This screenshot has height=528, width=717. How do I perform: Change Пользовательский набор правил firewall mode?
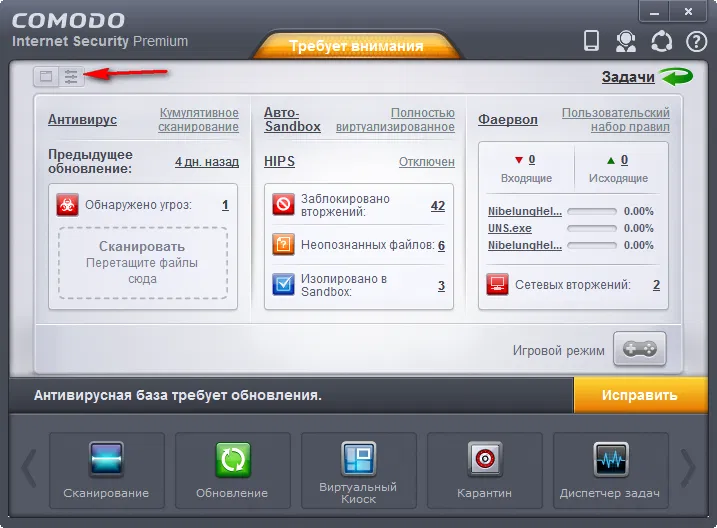(615, 120)
